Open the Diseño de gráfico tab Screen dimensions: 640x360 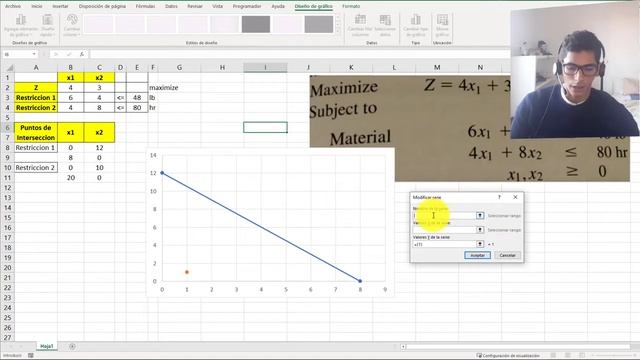313,6
